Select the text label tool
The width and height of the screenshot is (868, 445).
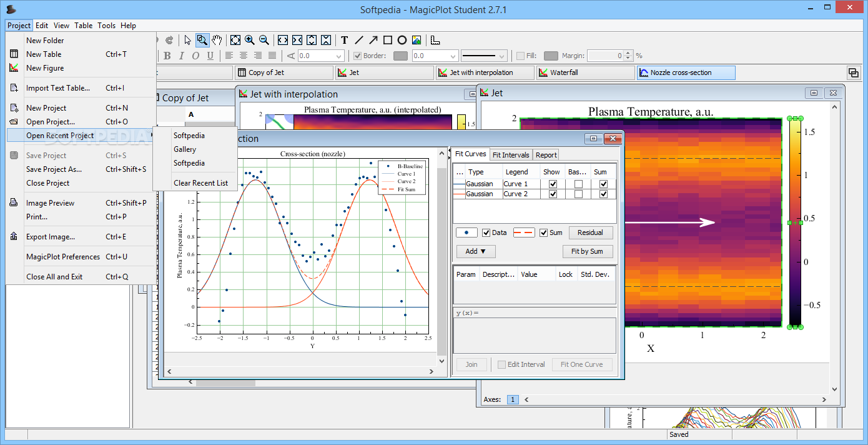[344, 40]
